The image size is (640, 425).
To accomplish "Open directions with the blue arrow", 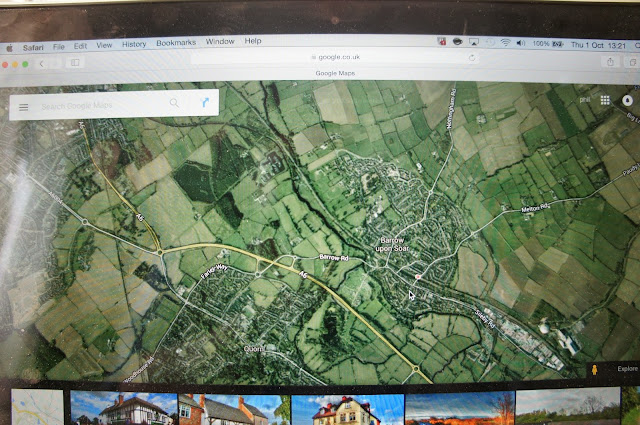I will pos(205,102).
